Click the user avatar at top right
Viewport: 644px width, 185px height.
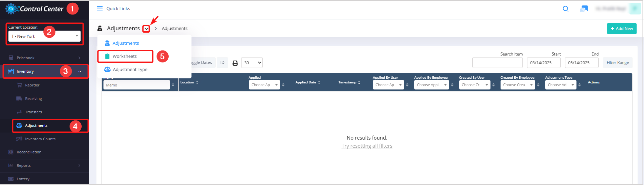pyautogui.click(x=635, y=9)
